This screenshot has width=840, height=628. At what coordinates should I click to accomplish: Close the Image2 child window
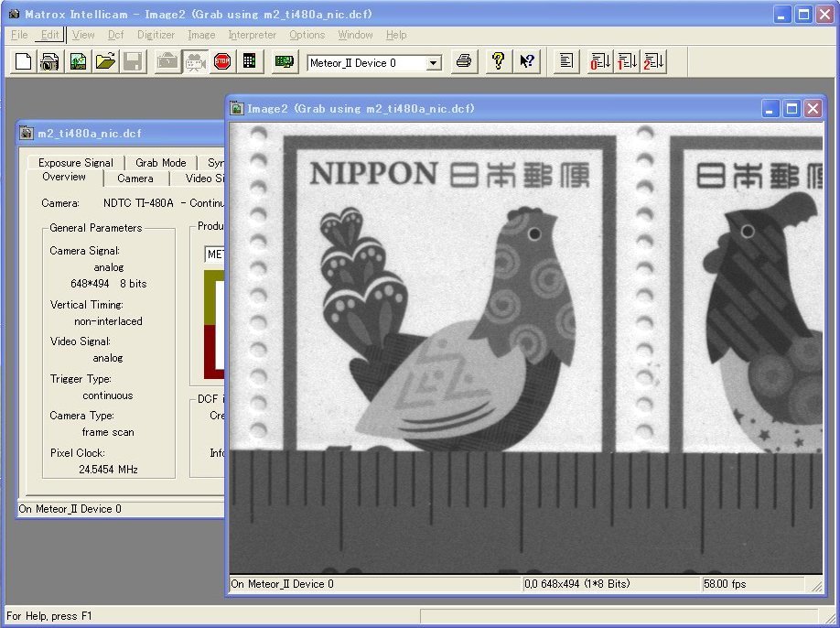pyautogui.click(x=813, y=109)
